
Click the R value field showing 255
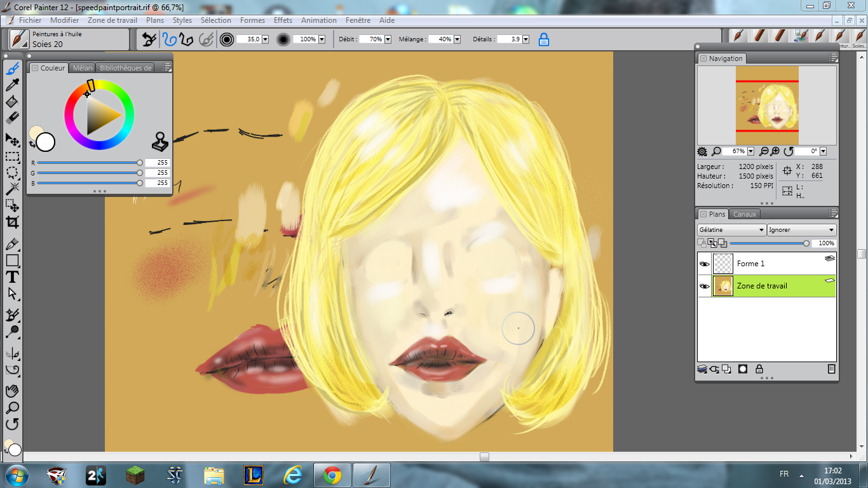pos(157,163)
